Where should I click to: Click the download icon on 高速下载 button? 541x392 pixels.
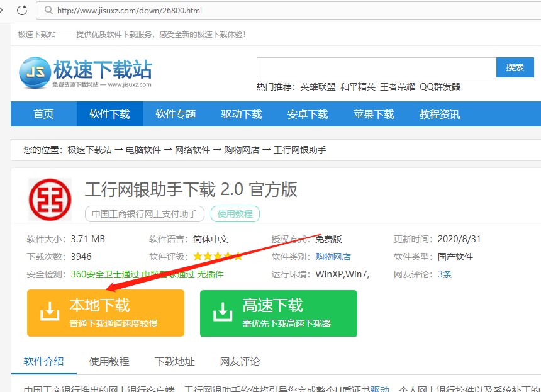coord(223,311)
